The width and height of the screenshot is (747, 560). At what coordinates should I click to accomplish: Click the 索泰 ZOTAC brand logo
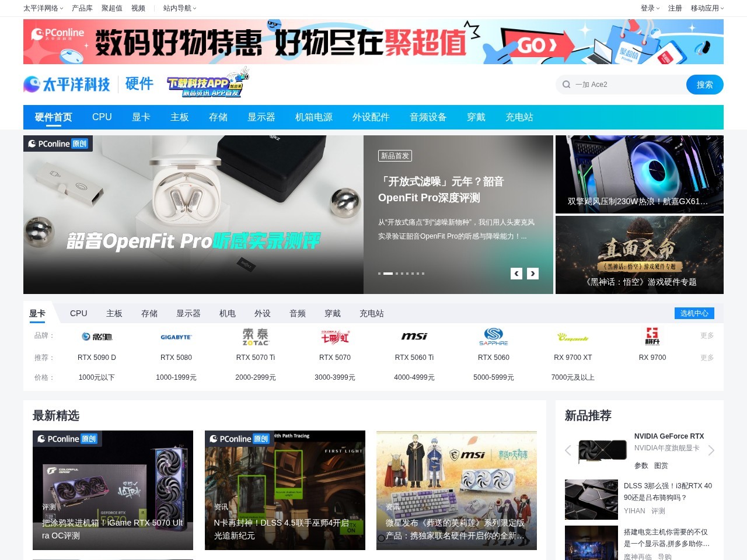[x=256, y=337]
